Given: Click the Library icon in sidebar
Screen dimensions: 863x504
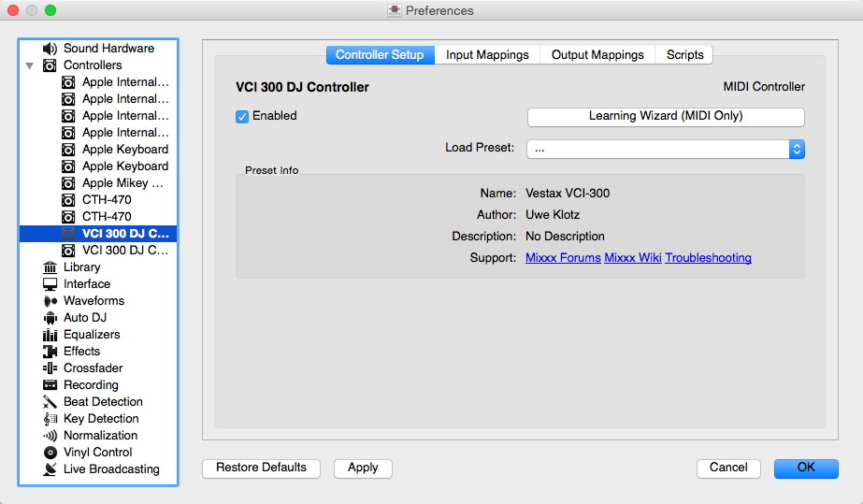Looking at the screenshot, I should coord(50,267).
